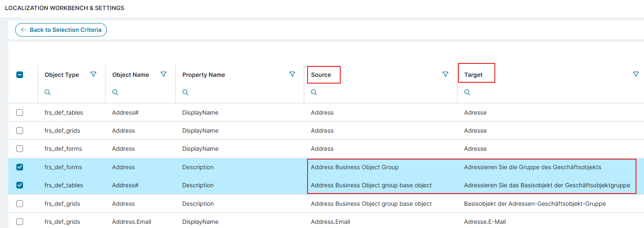This screenshot has height=228, width=644.
Task: Click search icon under Object Name
Action: coord(115,92)
